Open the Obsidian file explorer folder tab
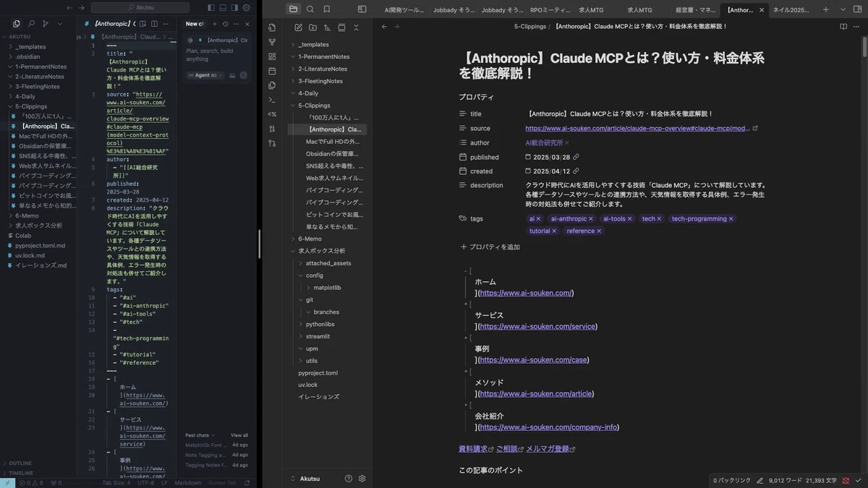Viewport: 868px width, 488px height. tap(293, 9)
